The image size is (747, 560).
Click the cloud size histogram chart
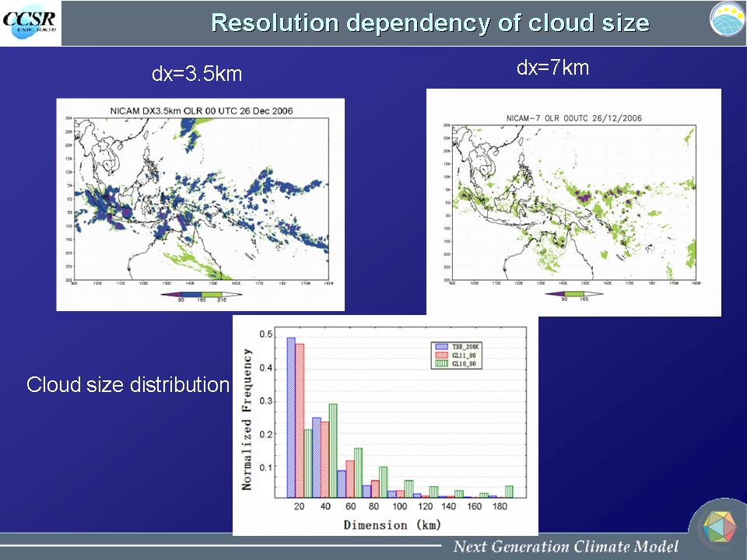pos(385,424)
